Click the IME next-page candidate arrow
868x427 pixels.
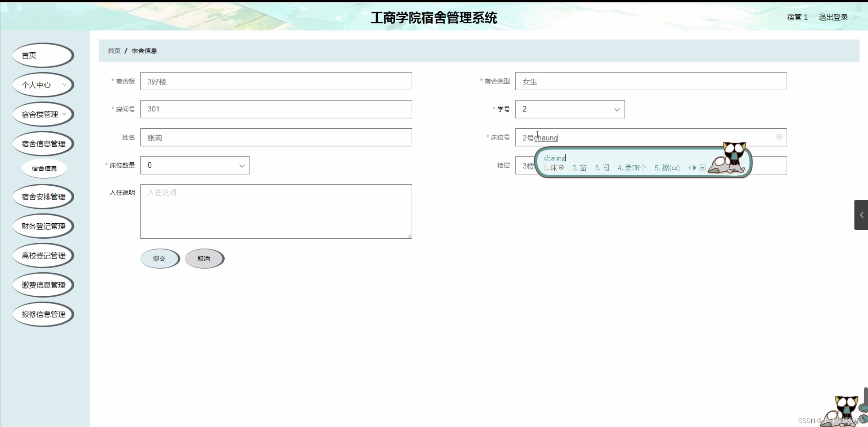click(695, 168)
